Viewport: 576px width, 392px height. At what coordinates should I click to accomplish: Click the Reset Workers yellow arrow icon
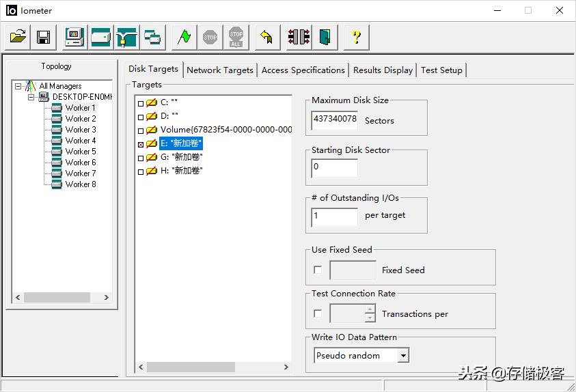[266, 37]
